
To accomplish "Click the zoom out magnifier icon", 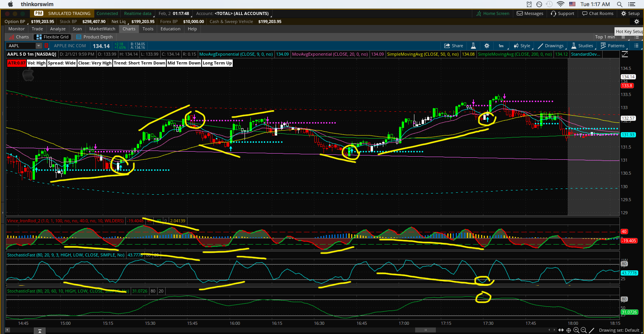I will [x=584, y=330].
